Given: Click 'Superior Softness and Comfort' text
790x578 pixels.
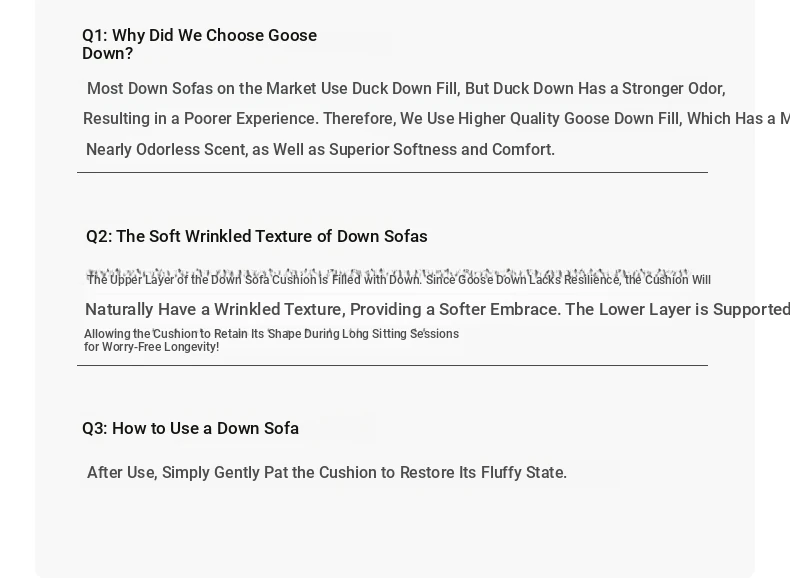Looking at the screenshot, I should 442,150.
